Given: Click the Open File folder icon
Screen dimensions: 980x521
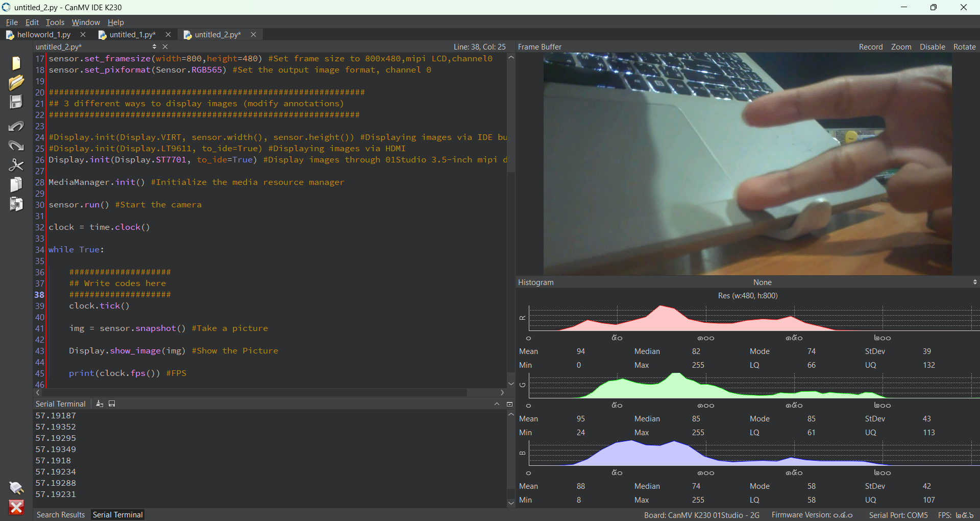Looking at the screenshot, I should click(16, 83).
